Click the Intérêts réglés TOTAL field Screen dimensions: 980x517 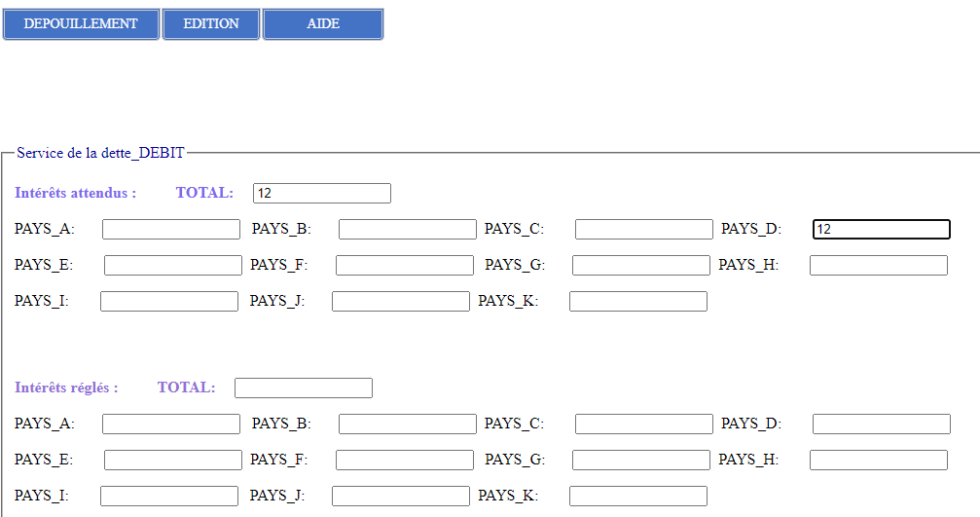click(x=303, y=388)
